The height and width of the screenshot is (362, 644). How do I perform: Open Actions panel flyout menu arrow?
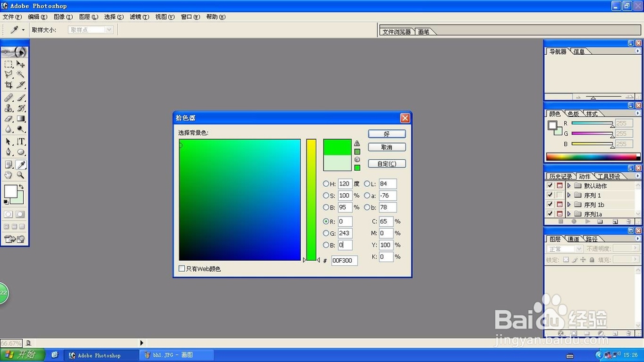pyautogui.click(x=638, y=176)
